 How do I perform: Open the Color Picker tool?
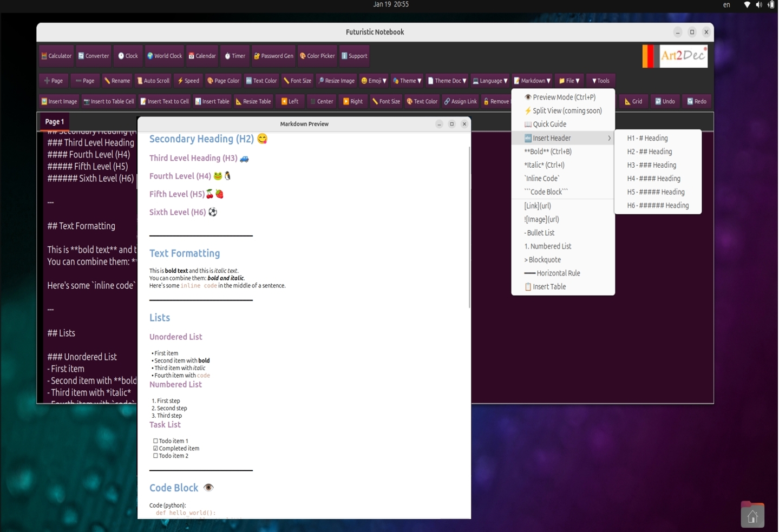(x=317, y=56)
